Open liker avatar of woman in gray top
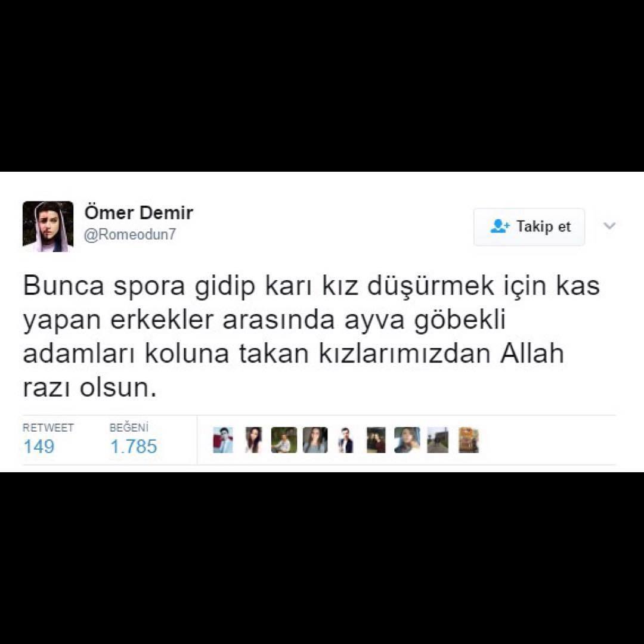Viewport: 644px width, 644px height. tap(315, 440)
